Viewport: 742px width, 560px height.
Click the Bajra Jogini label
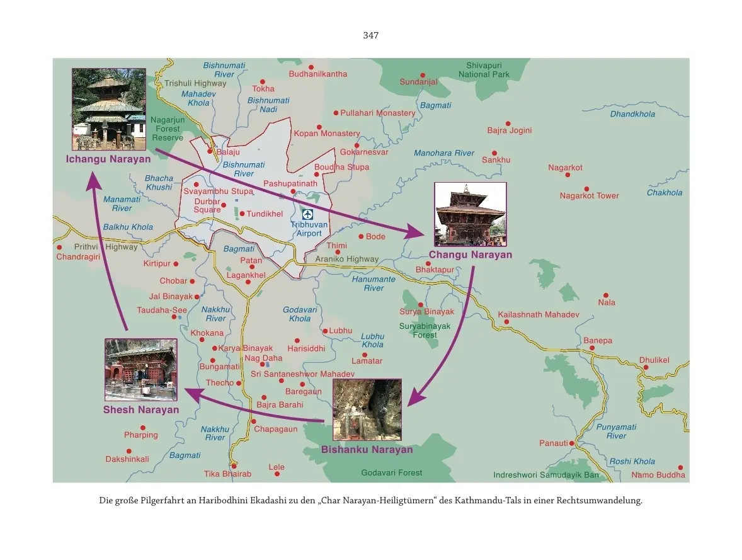510,130
